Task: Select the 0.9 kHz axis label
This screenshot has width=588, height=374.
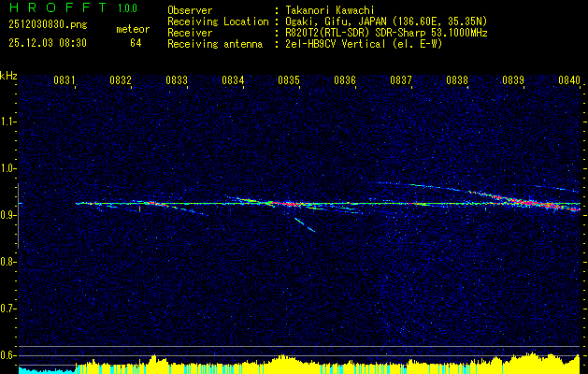Action: (7, 215)
